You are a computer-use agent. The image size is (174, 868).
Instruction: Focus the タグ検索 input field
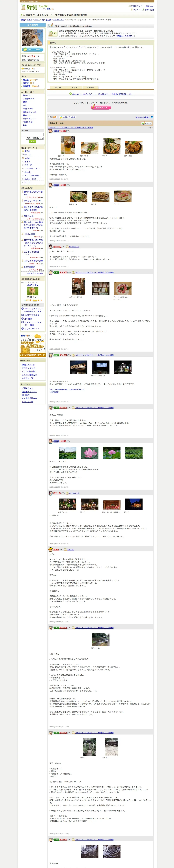[x=32, y=134]
